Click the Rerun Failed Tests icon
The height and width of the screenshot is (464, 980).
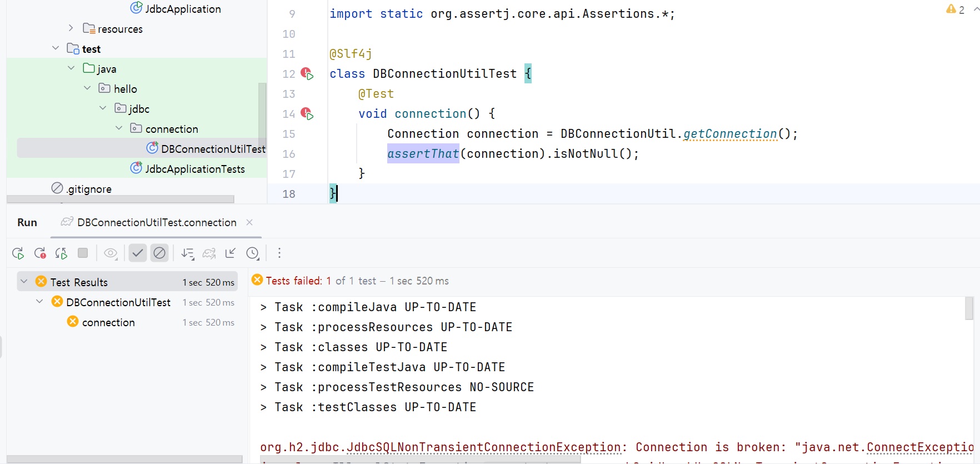click(x=40, y=253)
